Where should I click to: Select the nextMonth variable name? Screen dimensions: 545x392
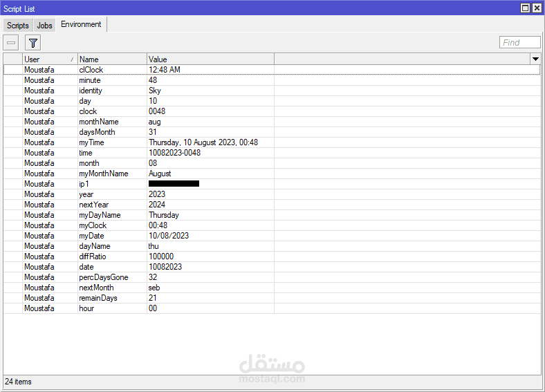(x=96, y=288)
